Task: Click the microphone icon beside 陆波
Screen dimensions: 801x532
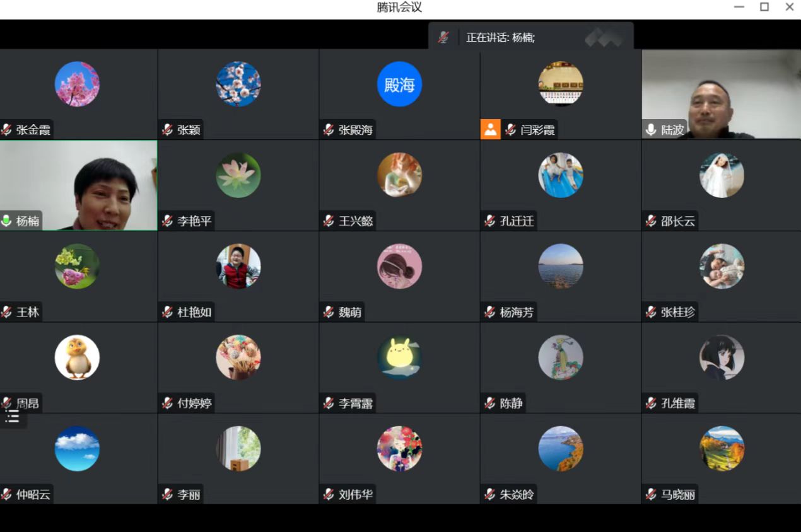Action: click(x=651, y=130)
